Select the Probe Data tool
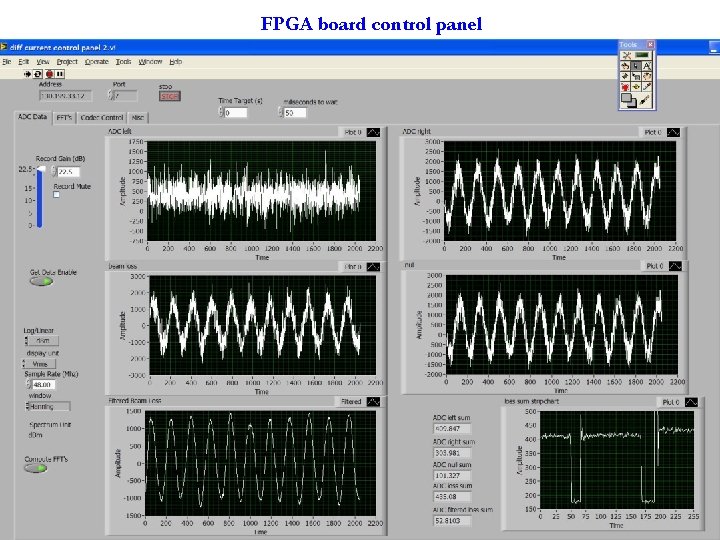 point(636,87)
